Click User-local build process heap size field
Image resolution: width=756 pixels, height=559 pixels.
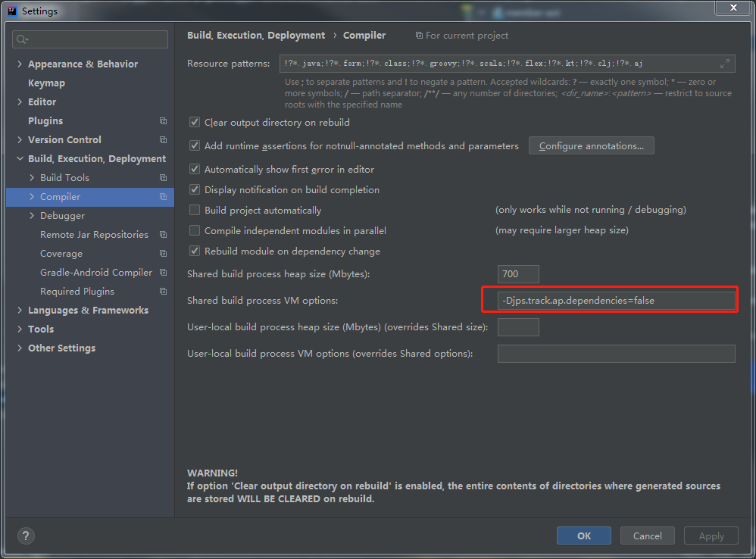pyautogui.click(x=518, y=327)
